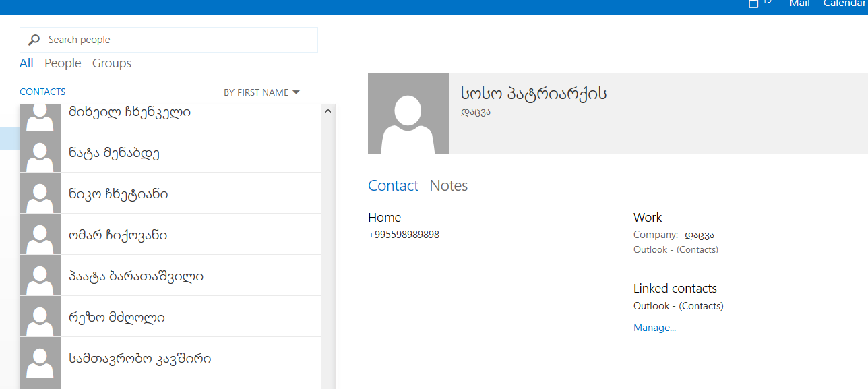
Task: Click the avatar of ნატა მენაბდე
Action: click(40, 152)
